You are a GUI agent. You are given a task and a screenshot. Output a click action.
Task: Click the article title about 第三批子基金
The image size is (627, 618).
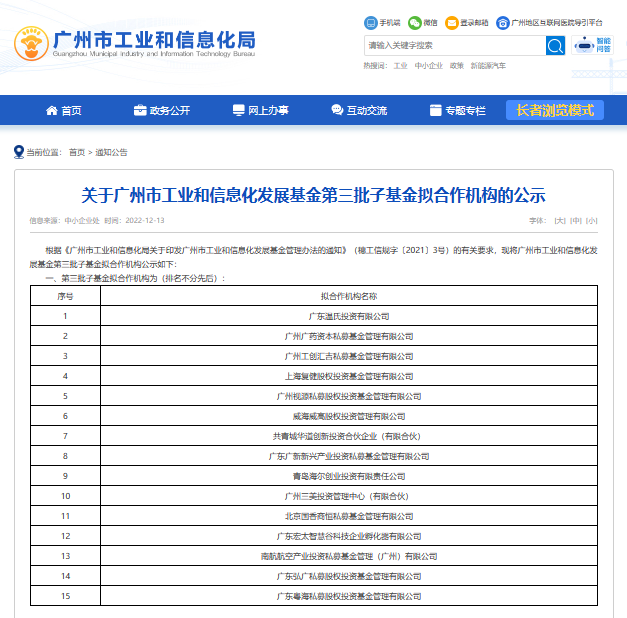point(314,195)
